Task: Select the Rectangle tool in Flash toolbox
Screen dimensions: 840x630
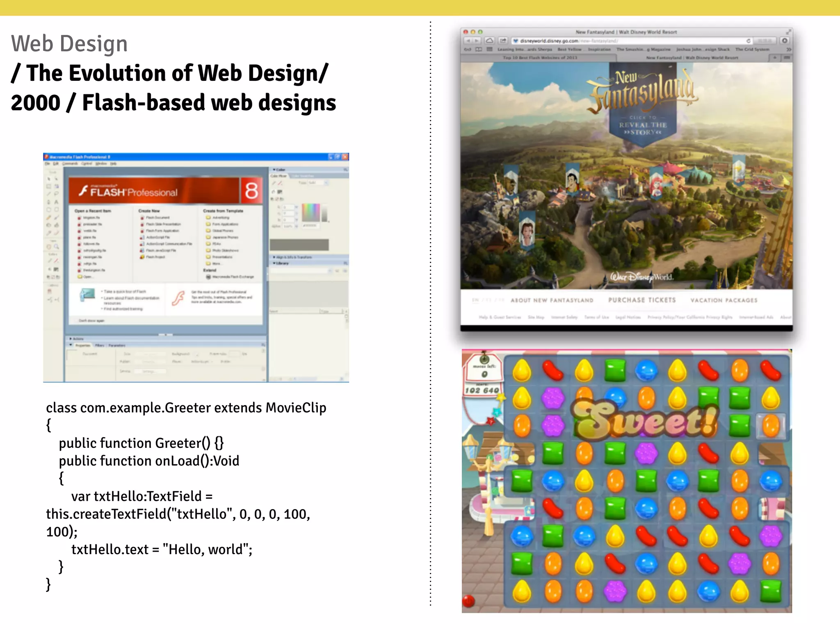Action: coord(56,210)
